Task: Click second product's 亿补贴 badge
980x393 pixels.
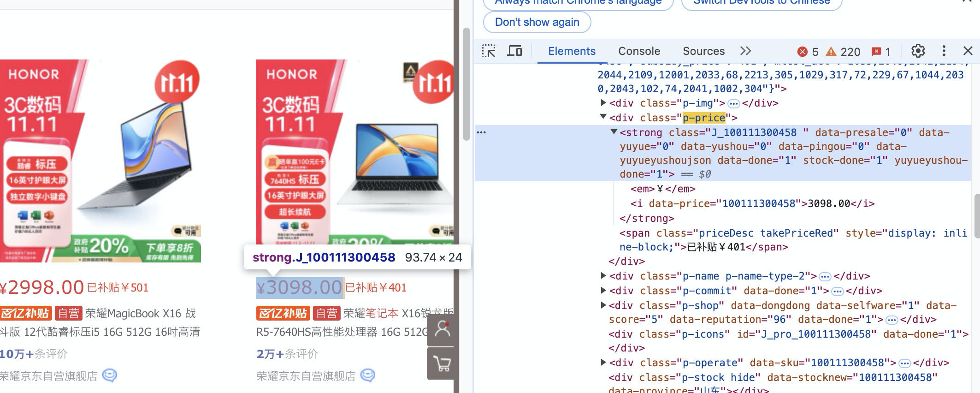Action: pos(283,313)
